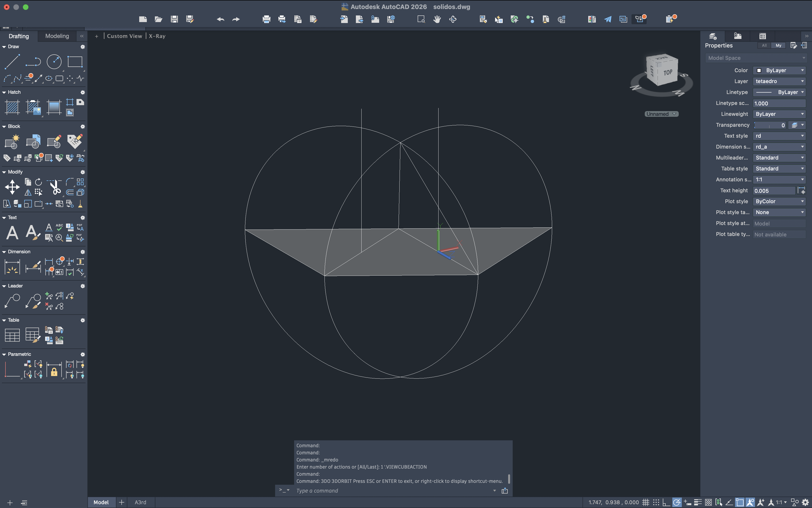Toggle ortho mode in status bar
This screenshot has height=508, width=812.
[666, 502]
